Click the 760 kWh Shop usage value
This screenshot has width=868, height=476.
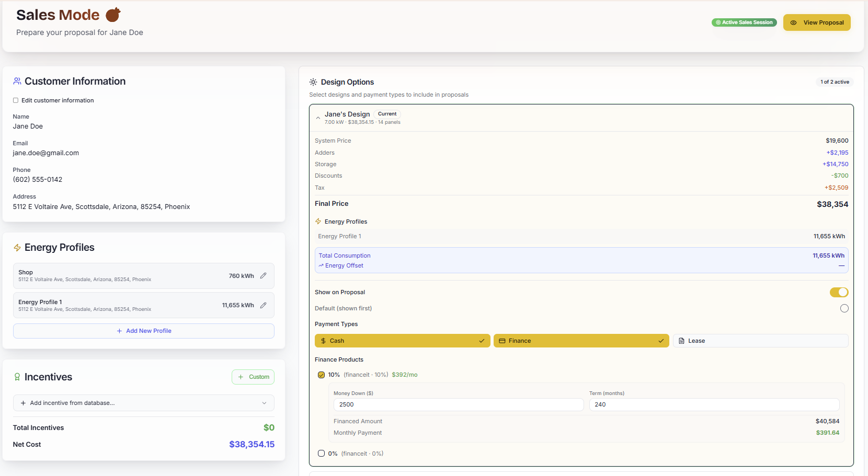pos(242,276)
